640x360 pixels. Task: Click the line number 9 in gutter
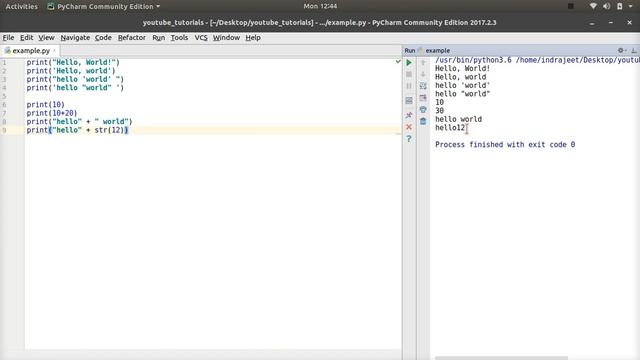tap(4, 130)
